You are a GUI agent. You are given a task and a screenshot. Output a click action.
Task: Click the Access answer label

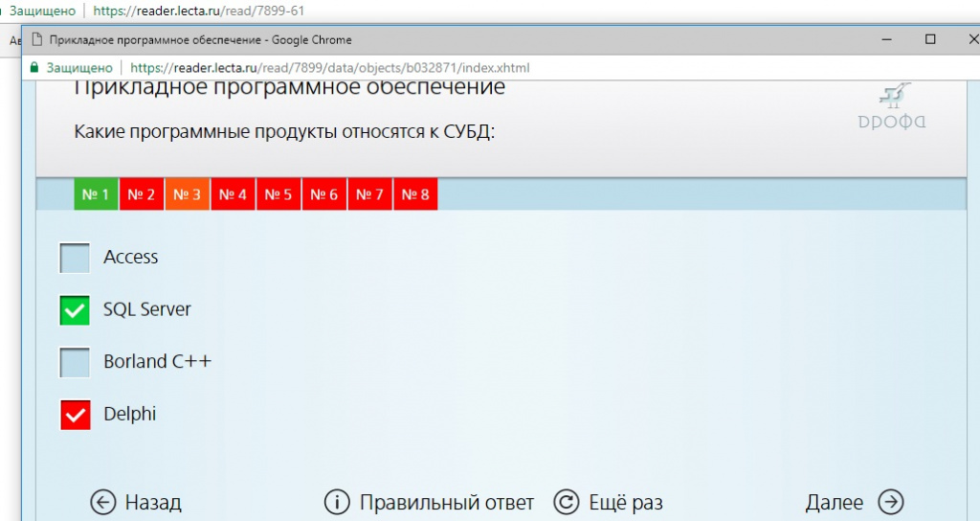point(130,257)
